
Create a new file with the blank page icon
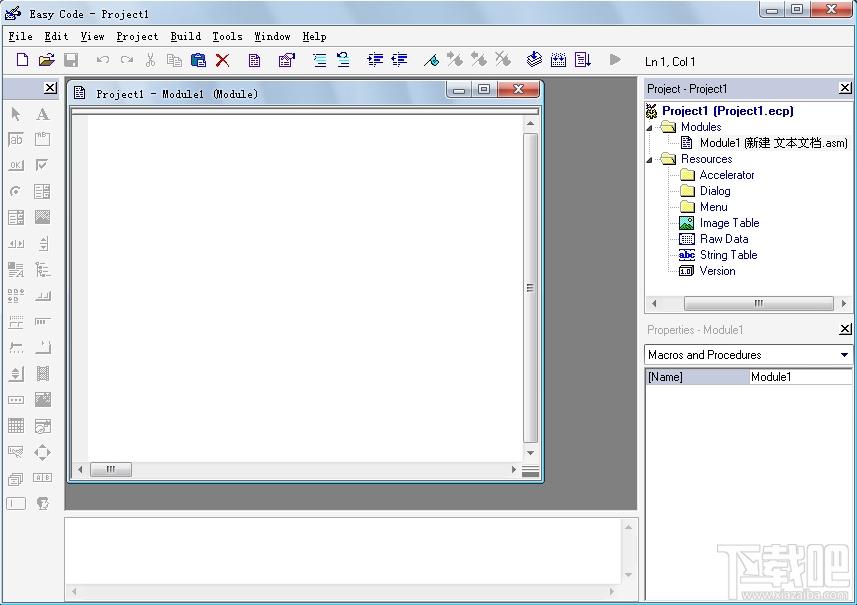(22, 60)
